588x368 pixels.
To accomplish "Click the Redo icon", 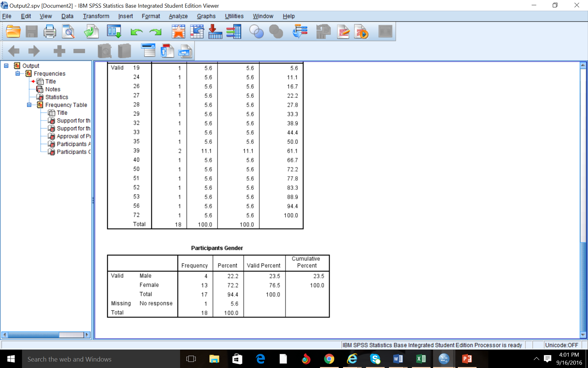I will point(156,31).
